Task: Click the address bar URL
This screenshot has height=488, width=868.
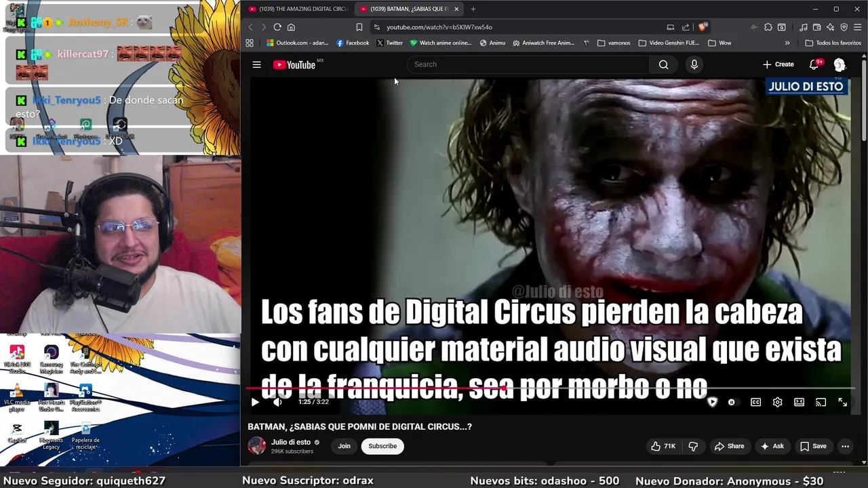Action: [x=439, y=27]
